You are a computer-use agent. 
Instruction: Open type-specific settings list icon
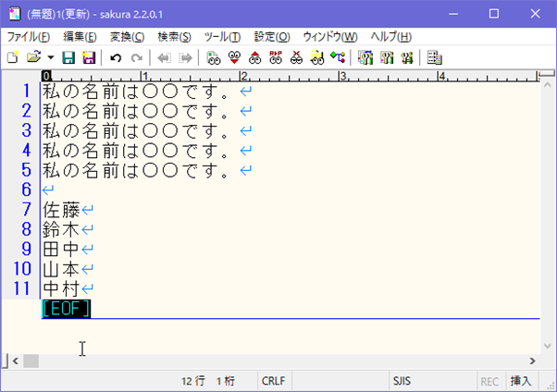click(365, 57)
